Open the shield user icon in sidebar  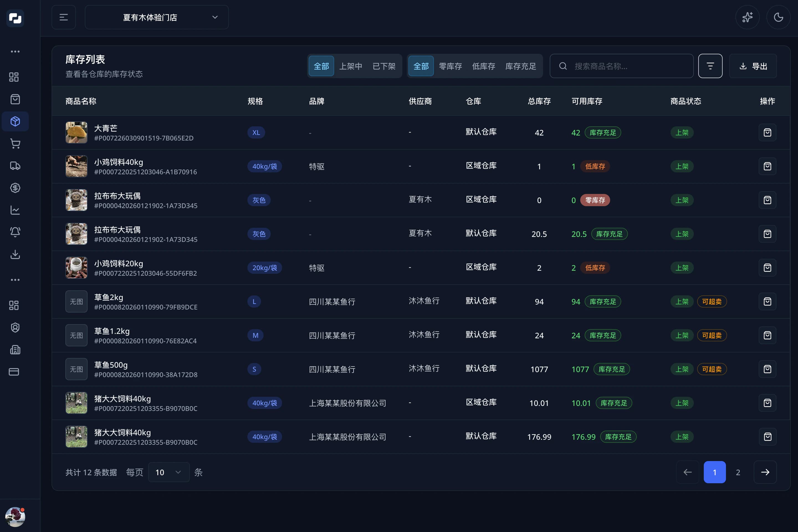click(x=15, y=328)
